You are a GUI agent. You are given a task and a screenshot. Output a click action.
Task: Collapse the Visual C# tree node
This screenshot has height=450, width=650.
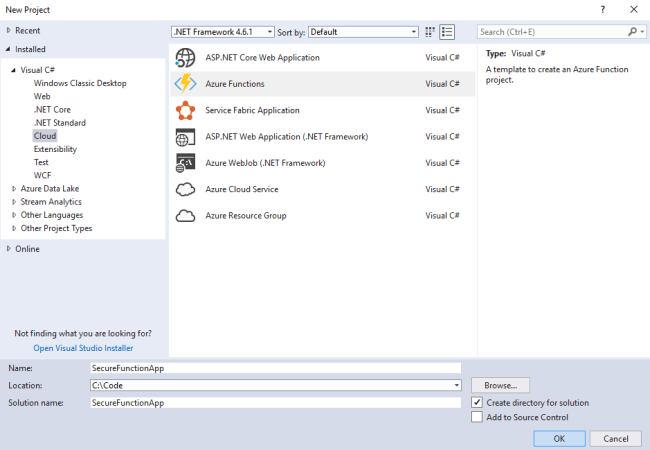pyautogui.click(x=13, y=70)
